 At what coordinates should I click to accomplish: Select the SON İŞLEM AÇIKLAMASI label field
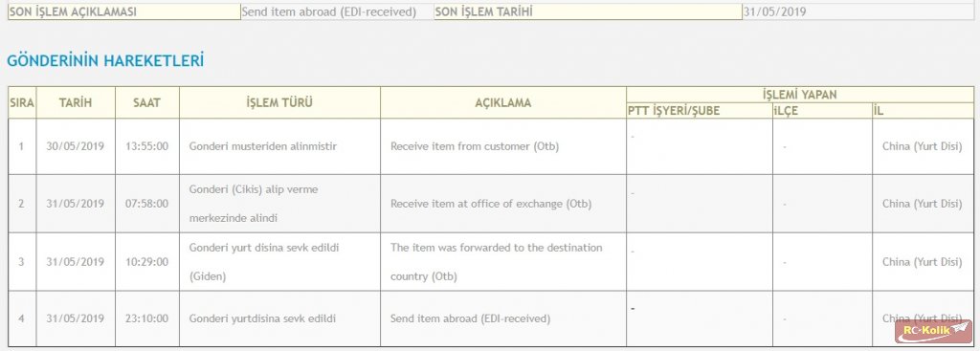point(123,11)
